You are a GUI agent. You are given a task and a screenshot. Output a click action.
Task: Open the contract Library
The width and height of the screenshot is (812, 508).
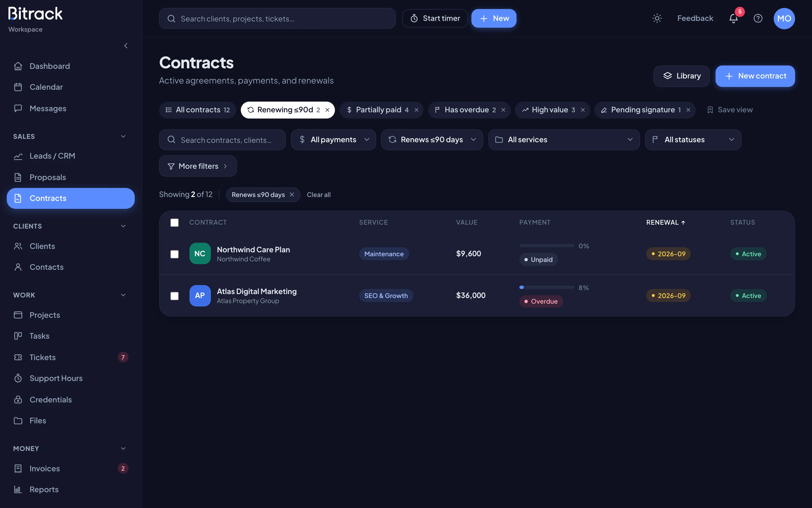681,76
